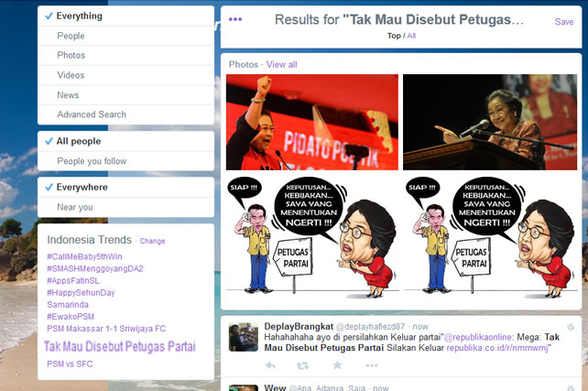Click the small icon at tweet's top right
Viewport: 588px width, 391px height.
click(571, 327)
